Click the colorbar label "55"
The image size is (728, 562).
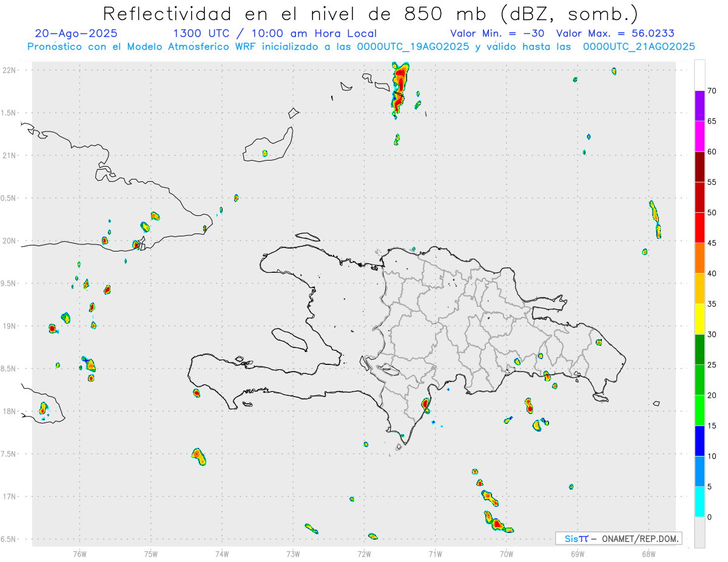(x=712, y=182)
